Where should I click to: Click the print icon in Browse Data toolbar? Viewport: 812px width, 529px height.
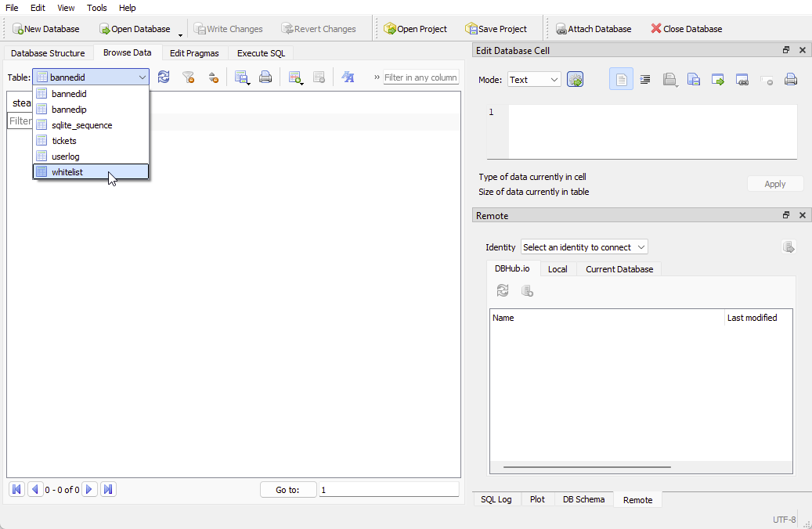265,77
